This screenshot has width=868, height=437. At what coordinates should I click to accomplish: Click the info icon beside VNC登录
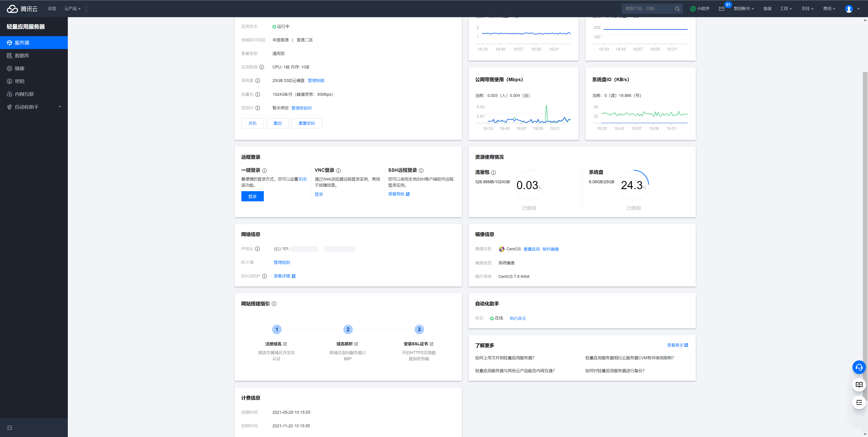click(339, 171)
